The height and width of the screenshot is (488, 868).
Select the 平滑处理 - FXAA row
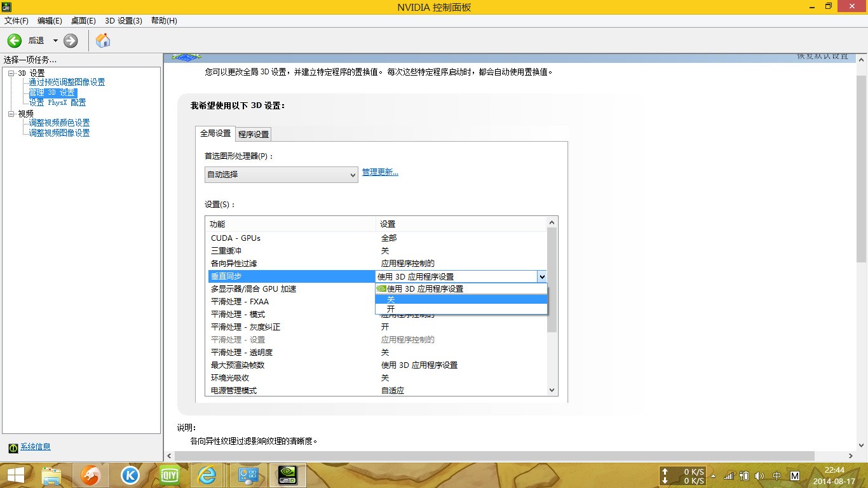pos(292,302)
